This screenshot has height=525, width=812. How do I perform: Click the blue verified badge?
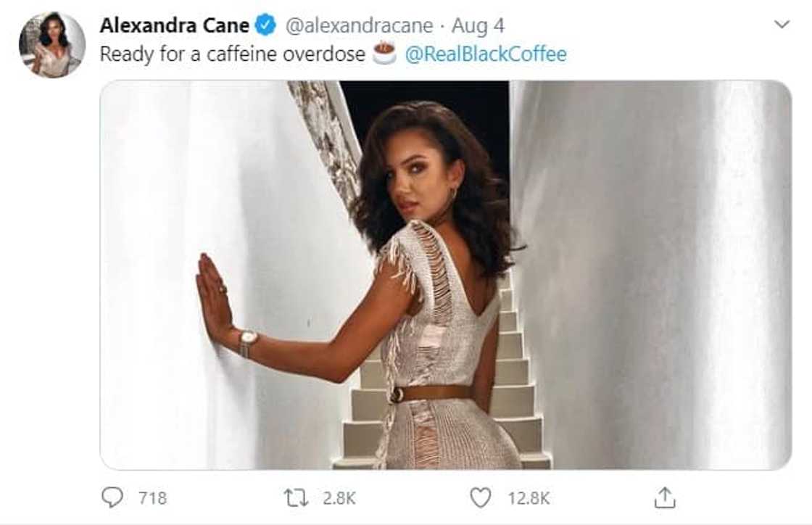point(266,25)
